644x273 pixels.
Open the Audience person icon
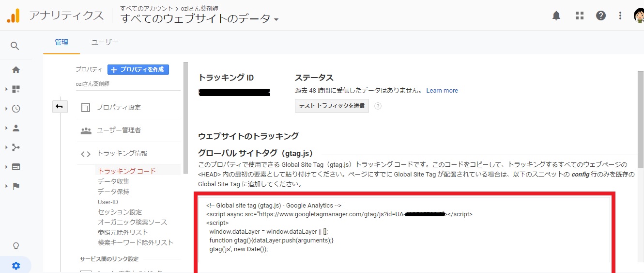(16, 128)
